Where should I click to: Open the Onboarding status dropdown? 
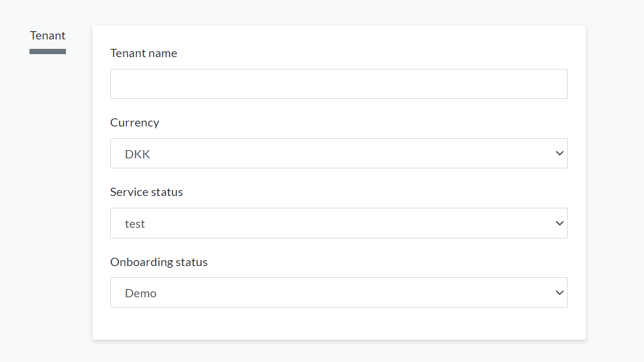pyautogui.click(x=339, y=293)
